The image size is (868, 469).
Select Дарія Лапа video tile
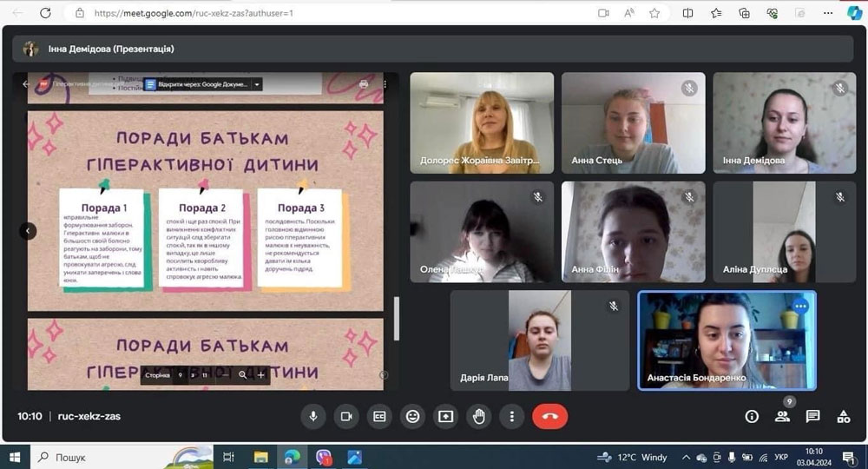click(540, 340)
